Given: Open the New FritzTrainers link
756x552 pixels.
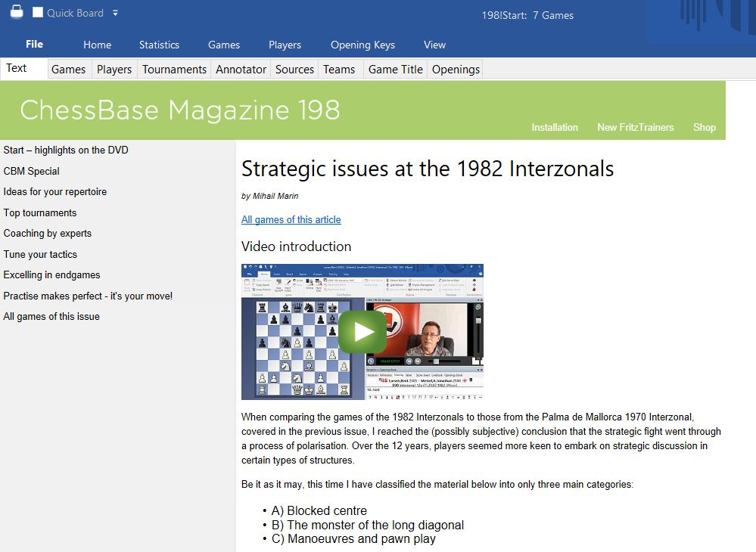Looking at the screenshot, I should [635, 127].
